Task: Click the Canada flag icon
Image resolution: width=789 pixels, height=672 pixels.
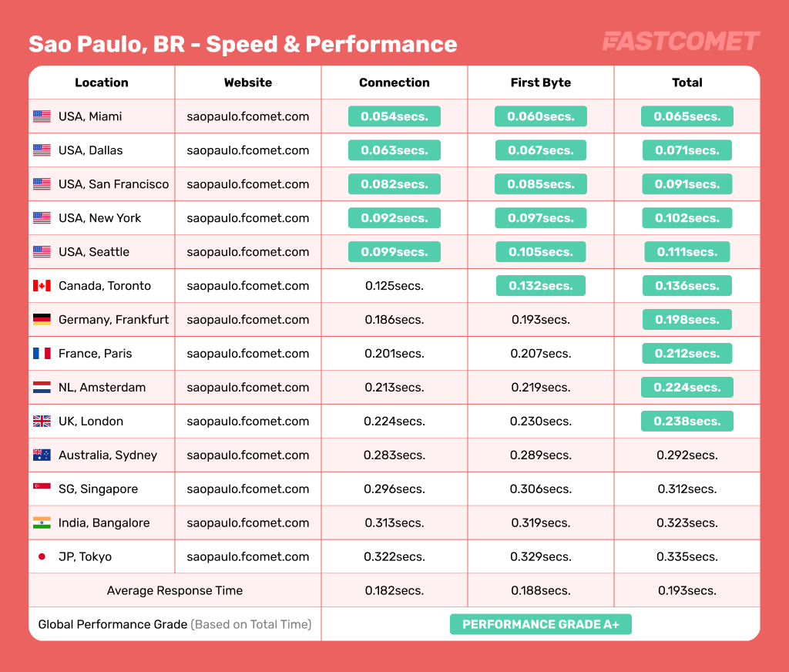Action: (42, 286)
